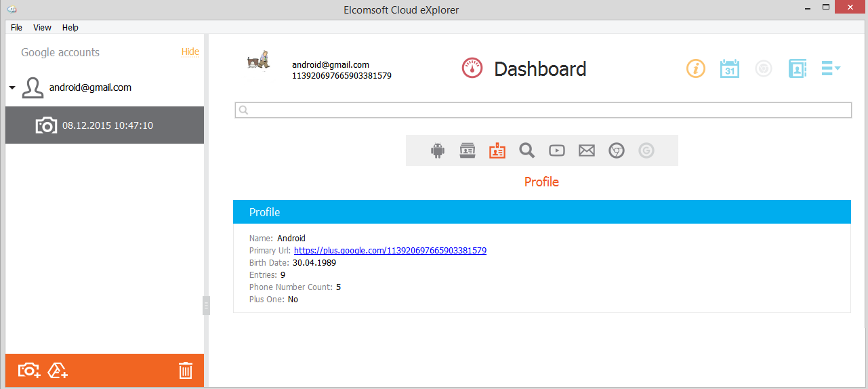Select snapshot 08.12.2015 10:47:10
This screenshot has width=868, height=389.
(104, 125)
